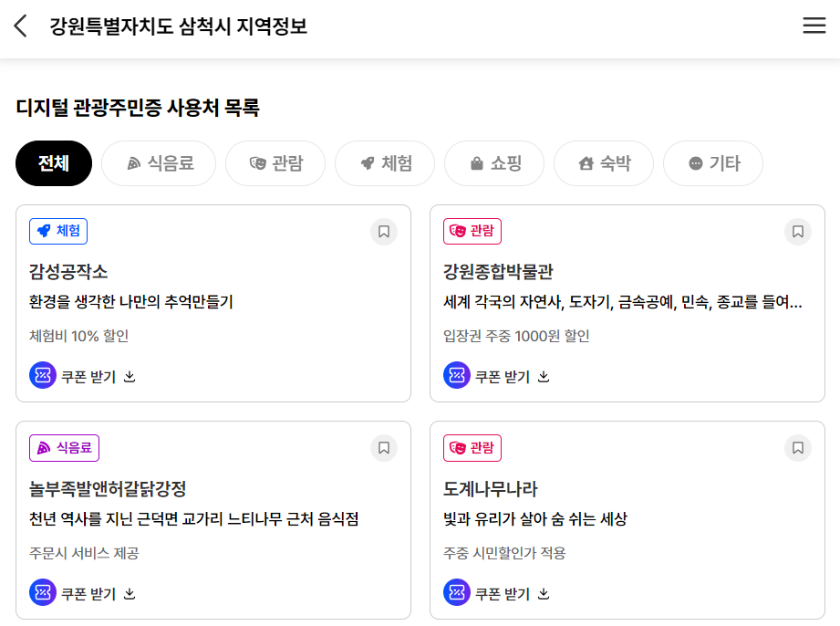Viewport: 840px width, 626px height.
Task: Bookmark the 감성공작소 card
Action: (x=383, y=232)
